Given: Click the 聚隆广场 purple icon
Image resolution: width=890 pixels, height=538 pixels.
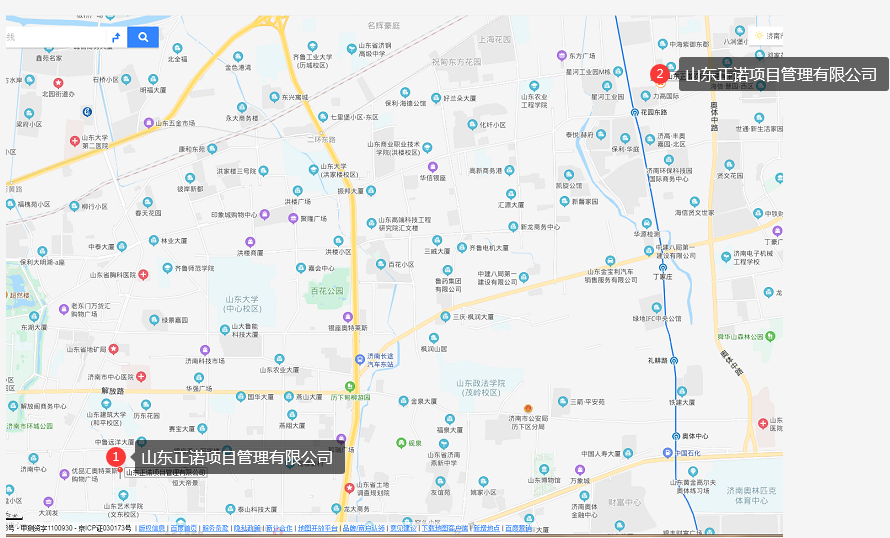Looking at the screenshot, I should (x=293, y=218).
